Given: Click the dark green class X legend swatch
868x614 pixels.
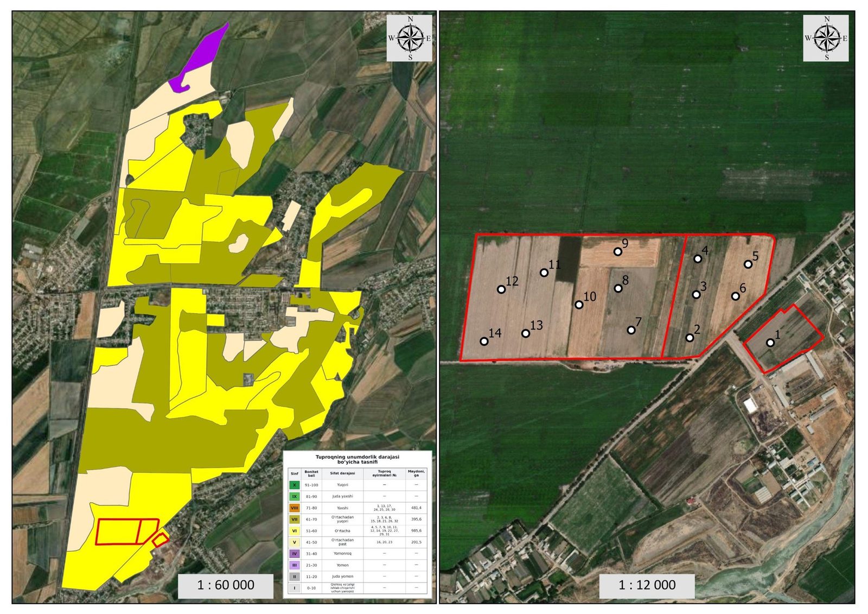Looking at the screenshot, I should (x=295, y=485).
